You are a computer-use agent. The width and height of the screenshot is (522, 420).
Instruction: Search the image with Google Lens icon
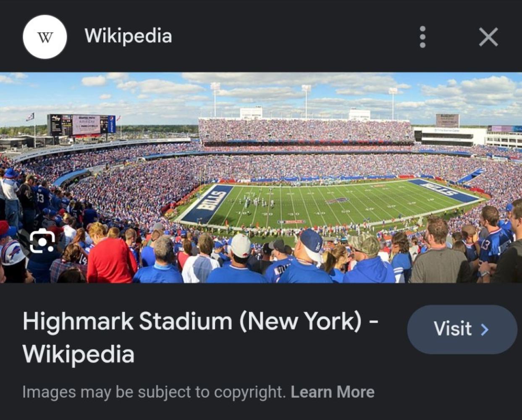[x=42, y=241]
